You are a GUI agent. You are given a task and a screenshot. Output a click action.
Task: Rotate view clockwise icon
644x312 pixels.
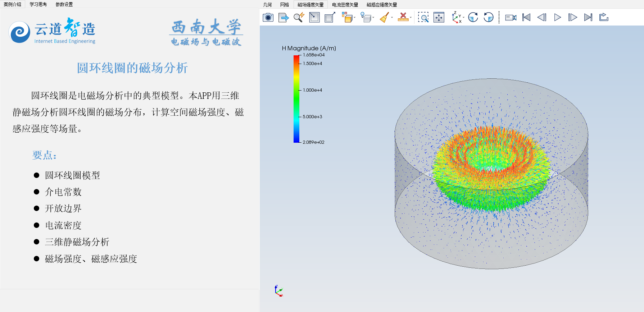(473, 17)
